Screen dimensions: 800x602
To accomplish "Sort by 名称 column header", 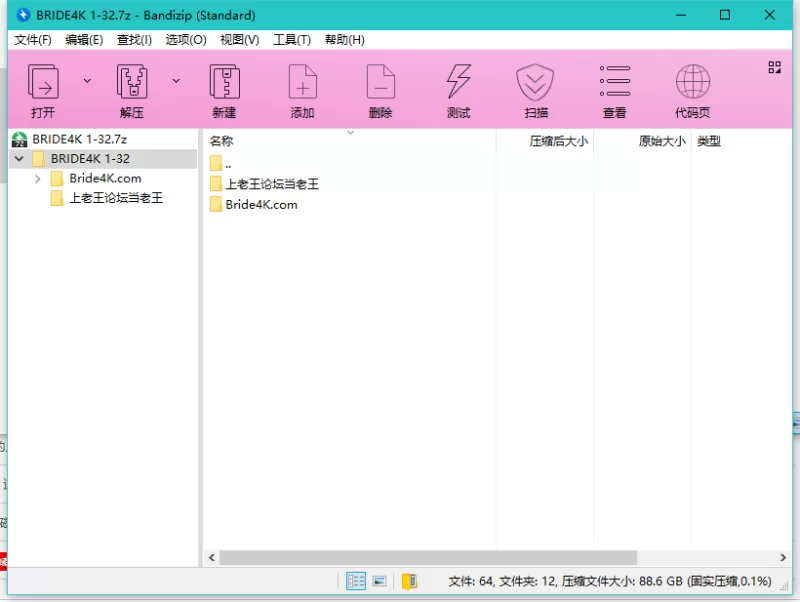I will click(221, 141).
